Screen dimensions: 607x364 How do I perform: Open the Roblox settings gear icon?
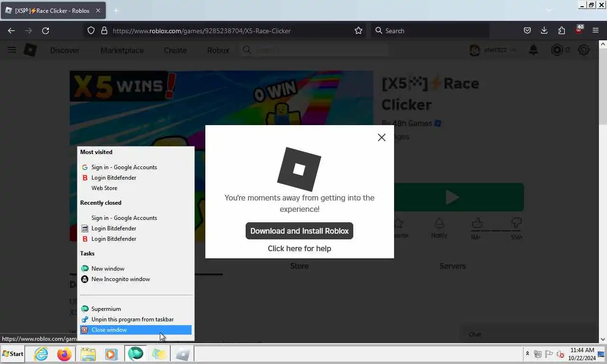click(x=584, y=50)
